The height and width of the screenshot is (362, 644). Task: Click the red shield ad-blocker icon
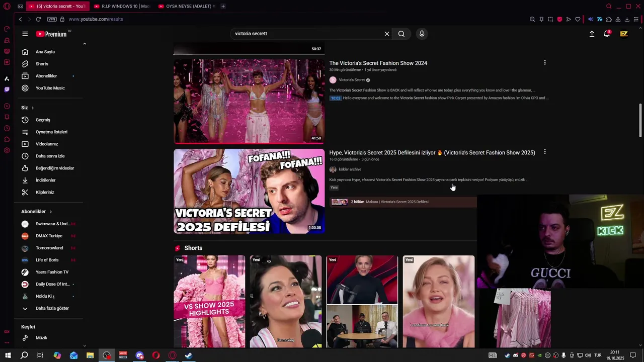pyautogui.click(x=559, y=19)
